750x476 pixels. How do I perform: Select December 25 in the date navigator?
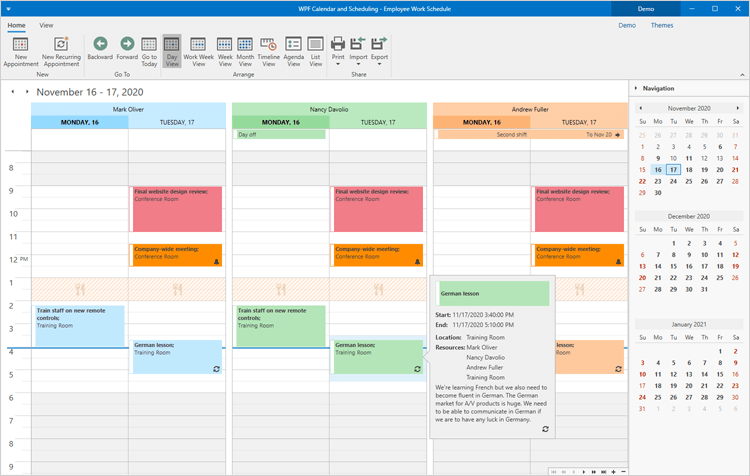[720, 277]
